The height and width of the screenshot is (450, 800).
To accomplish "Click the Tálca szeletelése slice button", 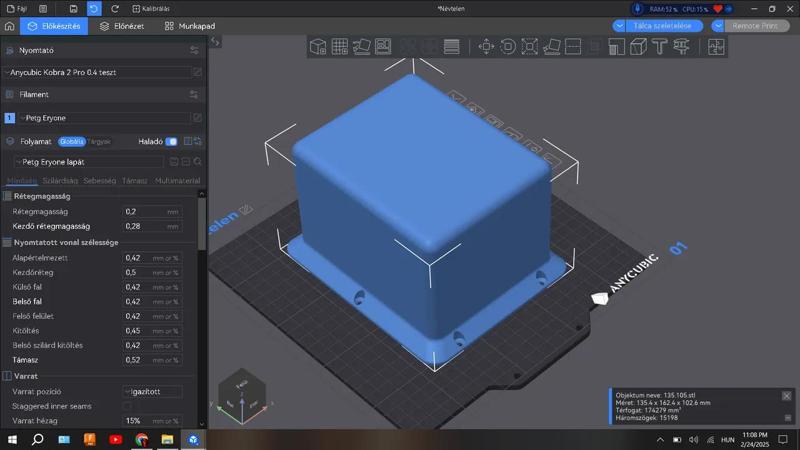I will 662,26.
